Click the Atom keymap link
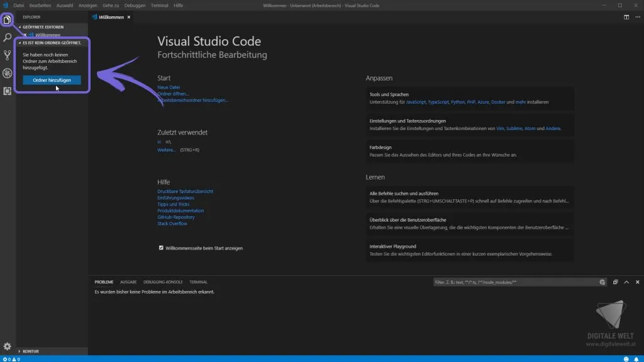The width and height of the screenshot is (644, 362). [530, 128]
